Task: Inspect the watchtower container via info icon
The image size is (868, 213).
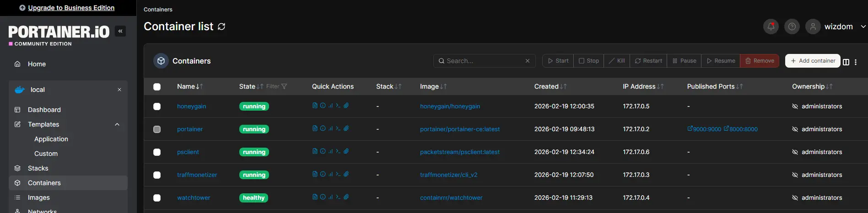Action: coord(323,197)
